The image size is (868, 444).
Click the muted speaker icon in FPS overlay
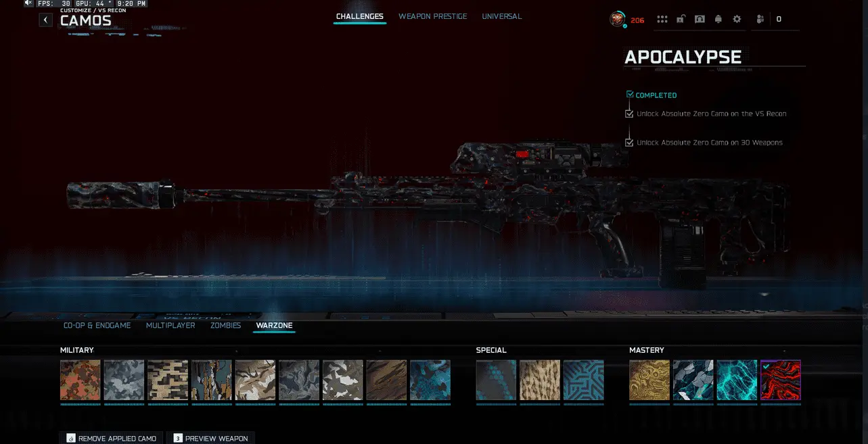[x=29, y=3]
